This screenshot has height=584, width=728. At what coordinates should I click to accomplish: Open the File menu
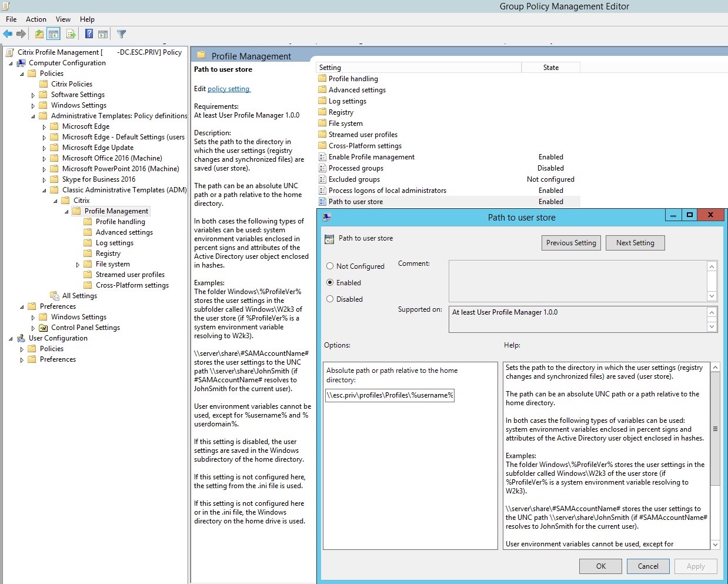pyautogui.click(x=11, y=19)
